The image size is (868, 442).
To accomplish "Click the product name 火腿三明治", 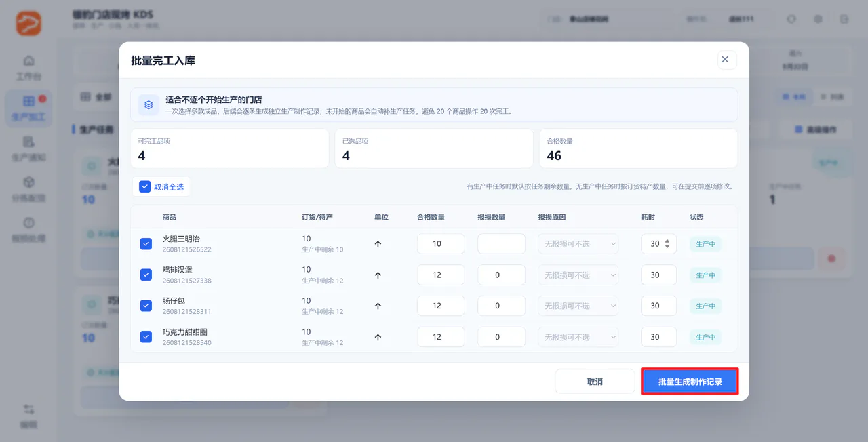I will click(181, 239).
